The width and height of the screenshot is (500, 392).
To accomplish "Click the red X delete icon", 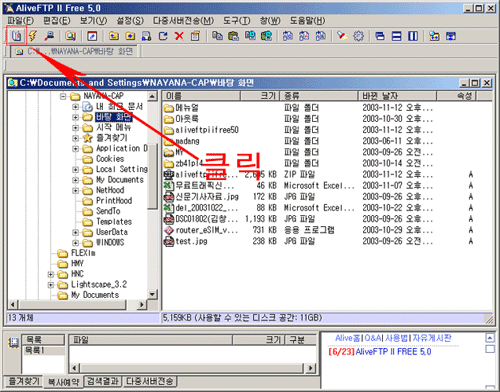I will [179, 36].
